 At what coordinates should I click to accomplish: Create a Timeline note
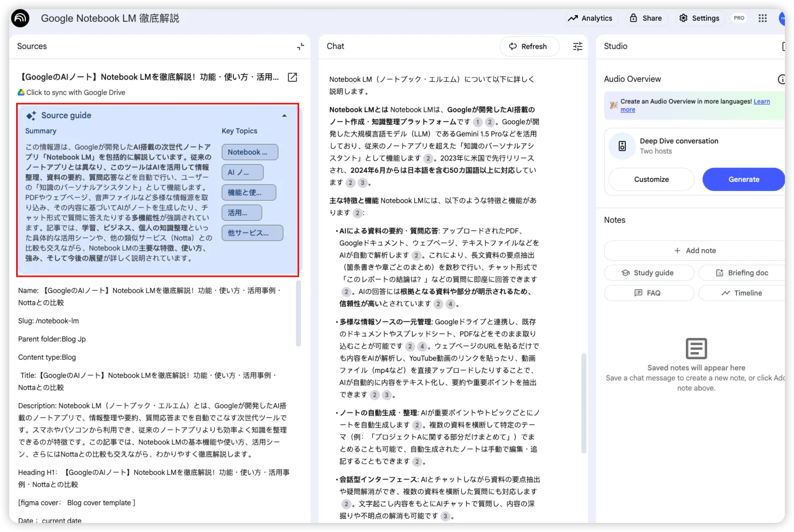click(741, 293)
